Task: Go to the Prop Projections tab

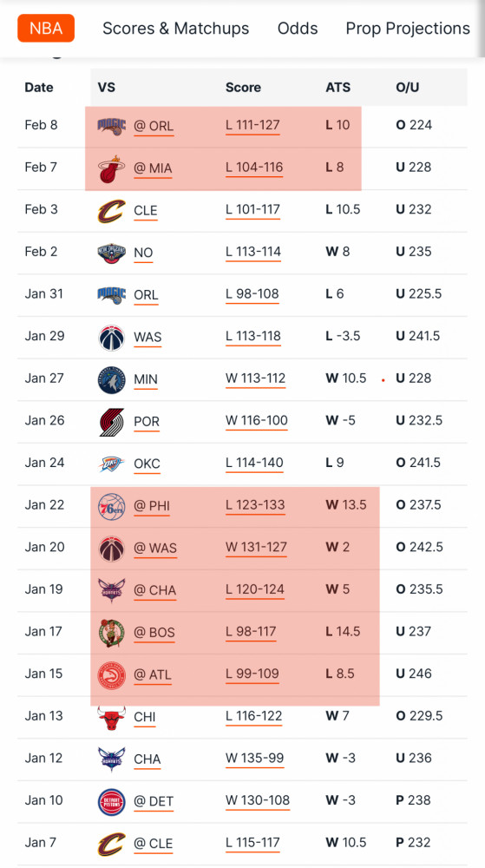Action: pyautogui.click(x=408, y=29)
